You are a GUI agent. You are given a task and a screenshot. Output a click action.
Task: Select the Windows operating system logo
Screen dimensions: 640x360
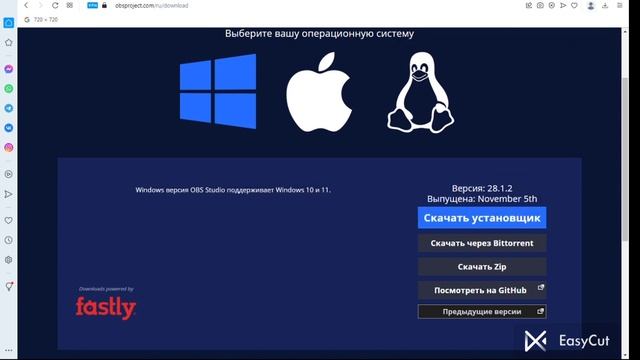218,91
